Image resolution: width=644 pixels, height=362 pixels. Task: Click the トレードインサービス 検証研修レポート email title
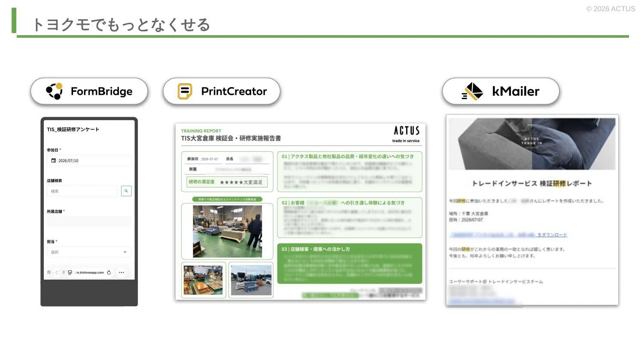pyautogui.click(x=532, y=184)
